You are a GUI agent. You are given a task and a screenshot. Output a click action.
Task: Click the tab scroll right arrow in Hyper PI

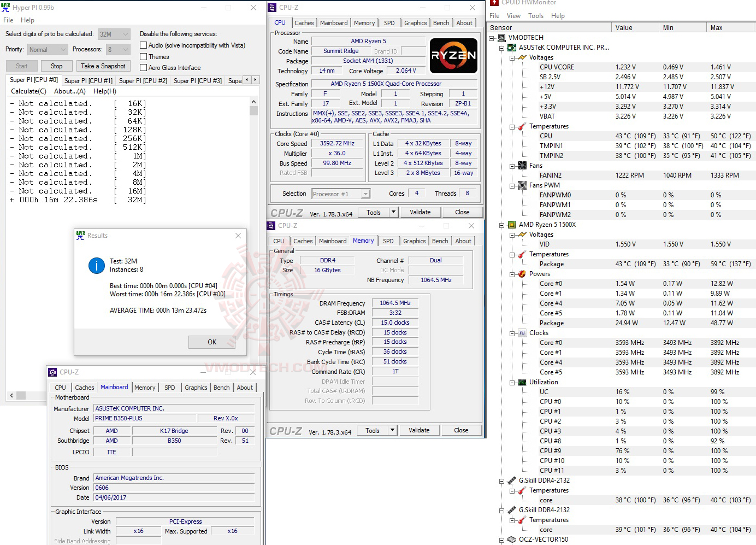pos(255,80)
